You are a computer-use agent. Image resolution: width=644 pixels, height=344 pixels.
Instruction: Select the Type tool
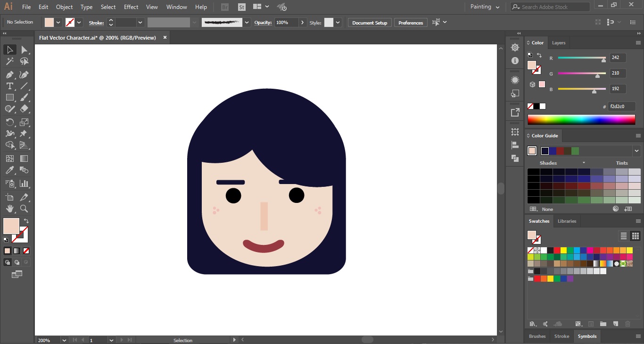pyautogui.click(x=9, y=86)
